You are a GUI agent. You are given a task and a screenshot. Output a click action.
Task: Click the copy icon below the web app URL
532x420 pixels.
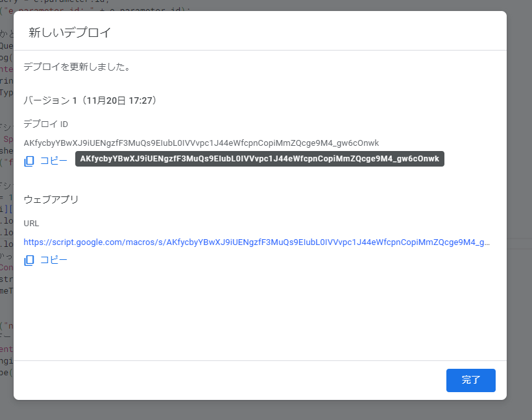click(29, 261)
